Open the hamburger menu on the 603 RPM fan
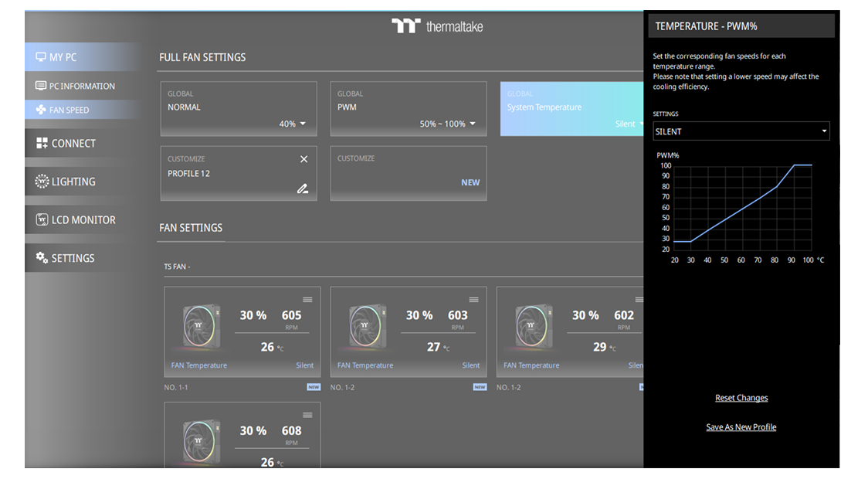Viewport: 868px width, 479px height. pos(473,299)
